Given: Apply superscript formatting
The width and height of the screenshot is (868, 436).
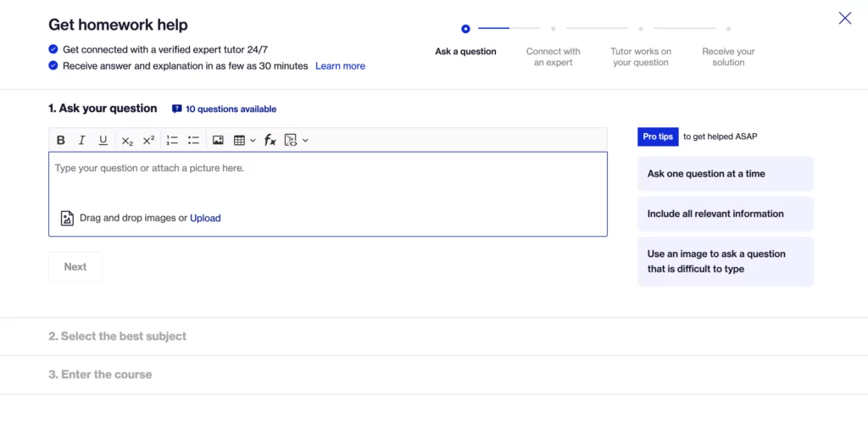Looking at the screenshot, I should 148,140.
